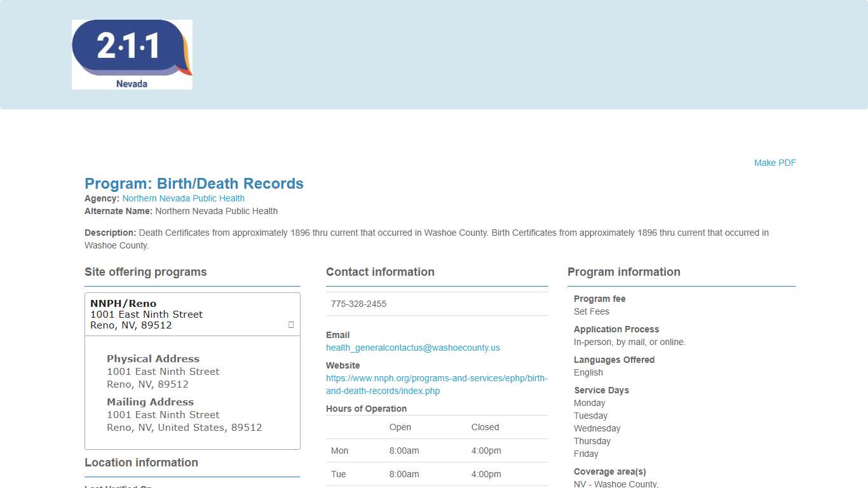Open the nnph.org birth and death records website
This screenshot has width=868, height=488.
coord(437,384)
